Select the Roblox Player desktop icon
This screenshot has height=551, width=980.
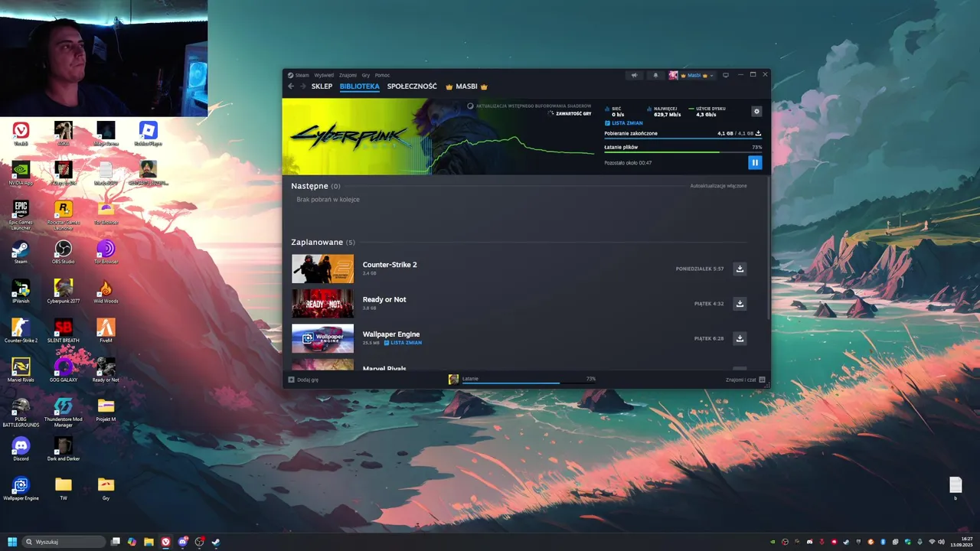[x=148, y=132]
